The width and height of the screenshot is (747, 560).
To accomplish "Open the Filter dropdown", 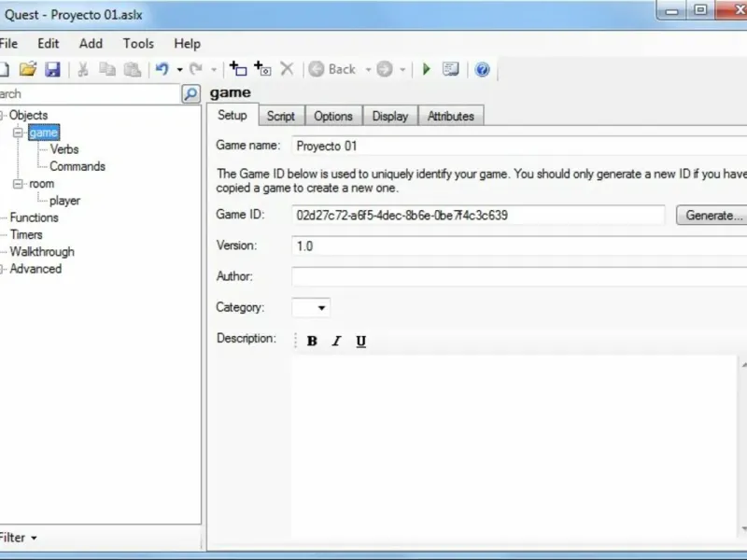I will click(x=18, y=538).
